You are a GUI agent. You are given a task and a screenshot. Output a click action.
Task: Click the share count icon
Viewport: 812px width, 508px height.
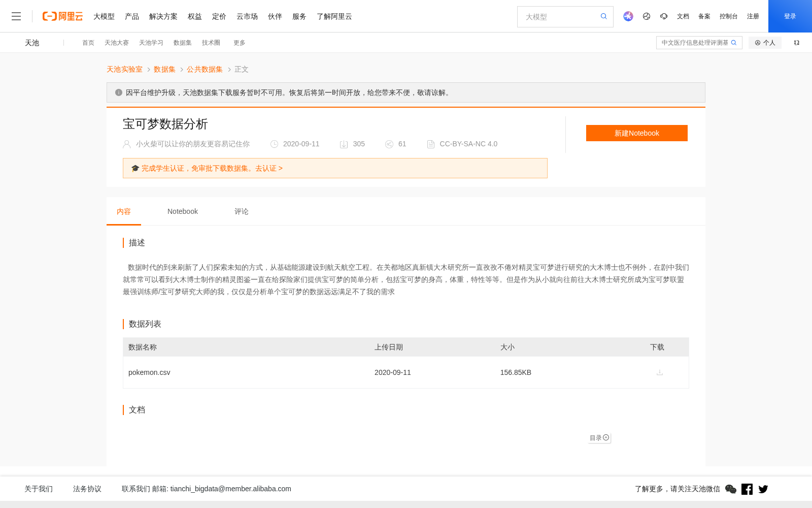(x=389, y=144)
